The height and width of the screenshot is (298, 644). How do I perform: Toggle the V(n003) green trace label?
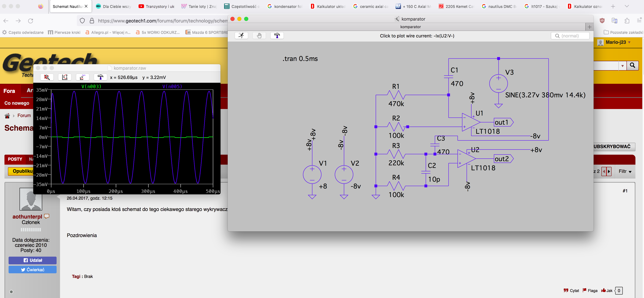point(91,87)
